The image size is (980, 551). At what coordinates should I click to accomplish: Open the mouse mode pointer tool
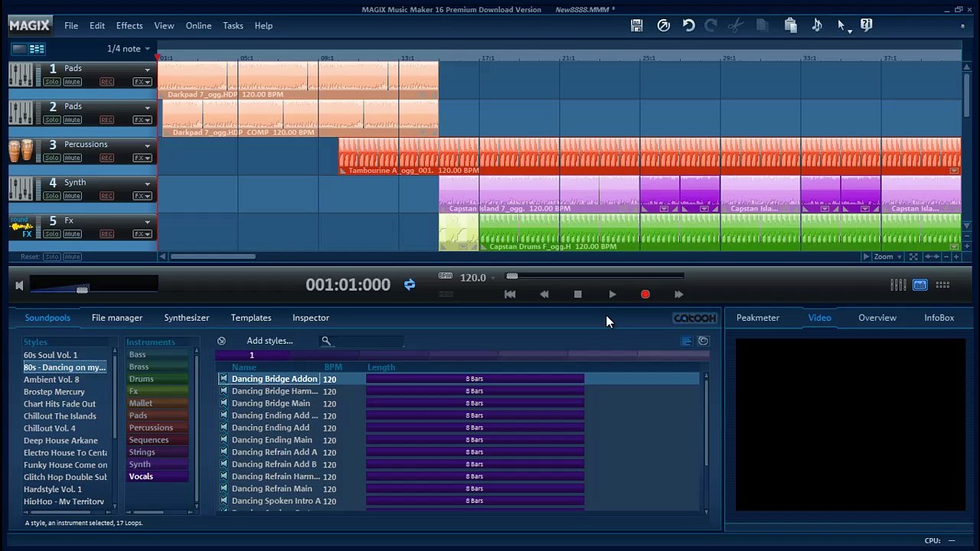tap(841, 26)
